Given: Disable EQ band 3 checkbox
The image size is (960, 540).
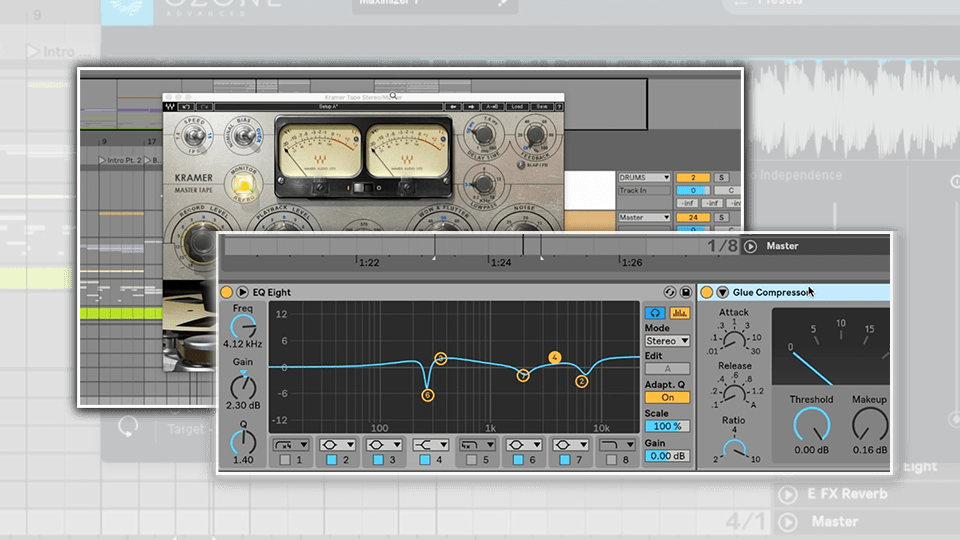Looking at the screenshot, I should tap(378, 460).
